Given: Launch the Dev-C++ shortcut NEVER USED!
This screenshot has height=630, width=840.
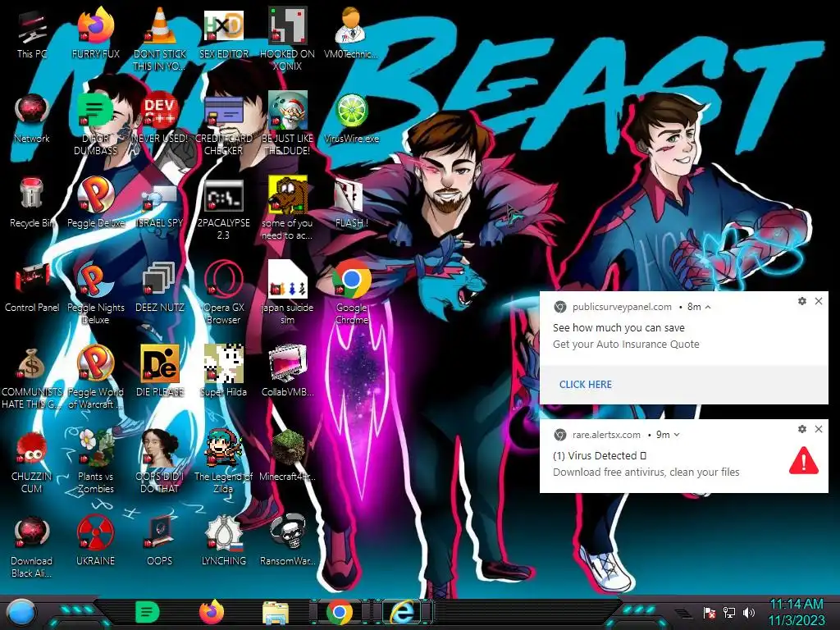Looking at the screenshot, I should pyautogui.click(x=160, y=118).
